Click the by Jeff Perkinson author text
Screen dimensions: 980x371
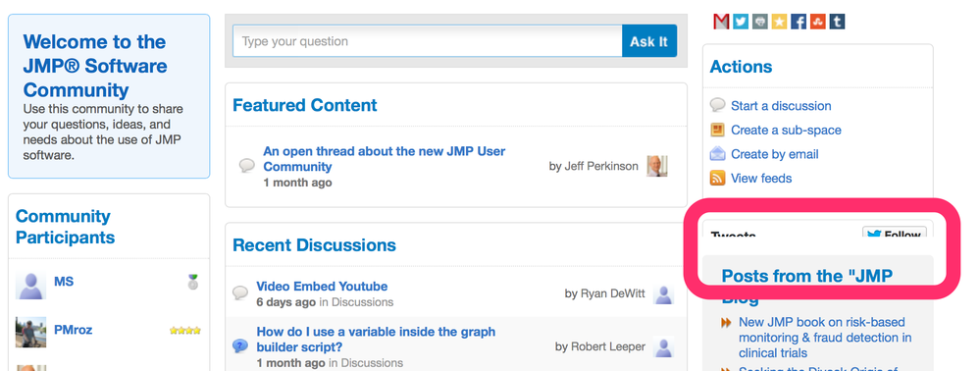593,167
